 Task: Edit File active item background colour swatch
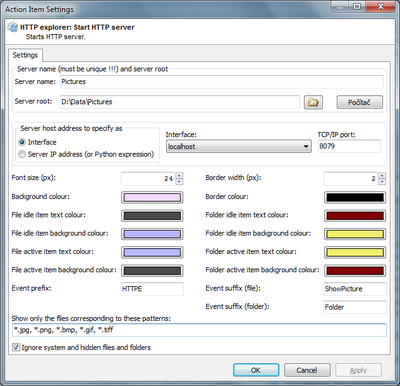point(152,271)
